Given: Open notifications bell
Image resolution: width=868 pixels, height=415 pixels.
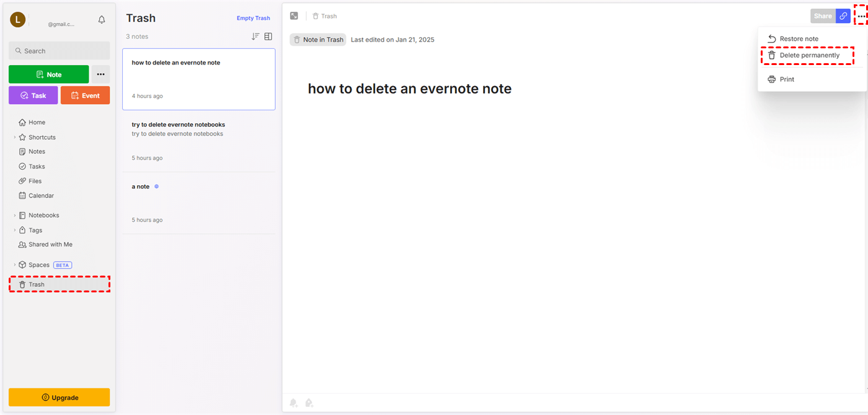Looking at the screenshot, I should tap(102, 20).
